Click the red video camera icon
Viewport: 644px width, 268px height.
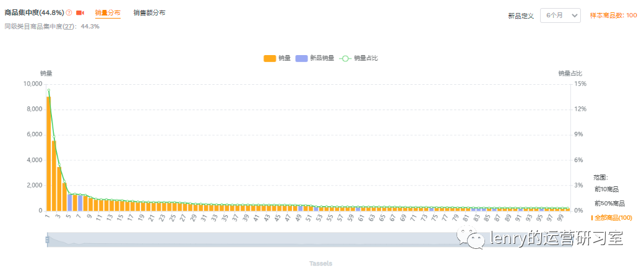point(80,13)
